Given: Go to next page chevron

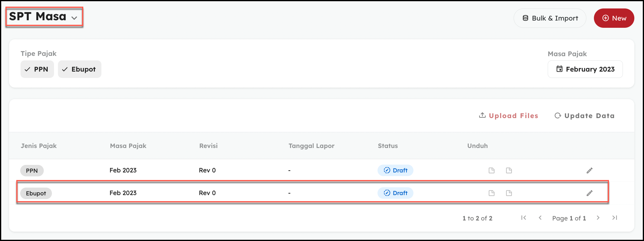Looking at the screenshot, I should (x=598, y=218).
